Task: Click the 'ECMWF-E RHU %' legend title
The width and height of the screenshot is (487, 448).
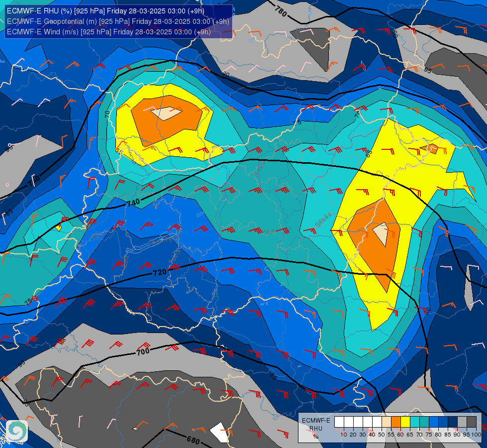Action: [x=316, y=428]
